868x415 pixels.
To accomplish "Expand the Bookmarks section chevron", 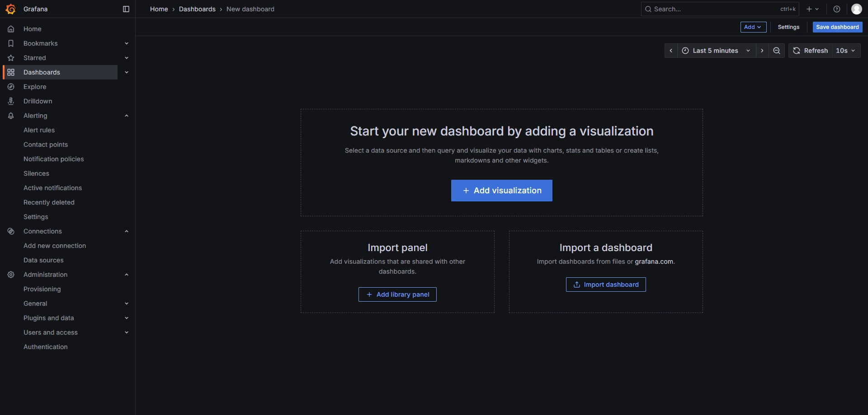I will click(127, 43).
